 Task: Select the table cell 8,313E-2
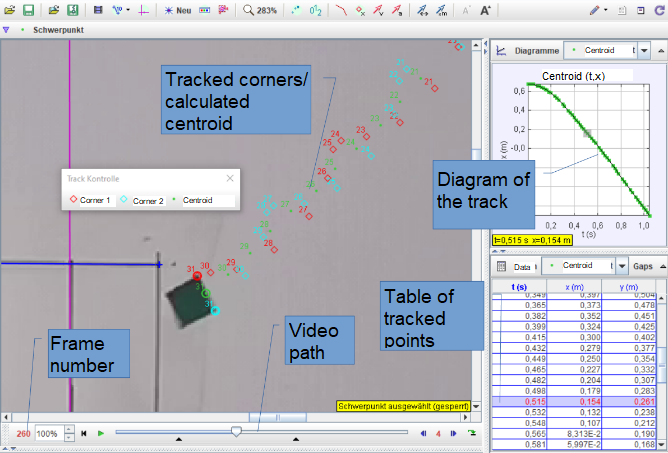tap(574, 433)
